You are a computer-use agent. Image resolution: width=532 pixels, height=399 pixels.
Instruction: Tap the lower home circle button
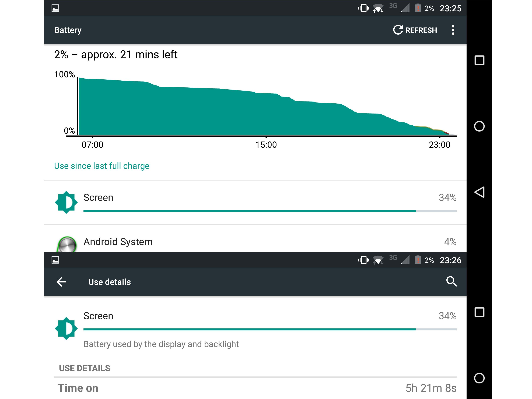(x=479, y=378)
